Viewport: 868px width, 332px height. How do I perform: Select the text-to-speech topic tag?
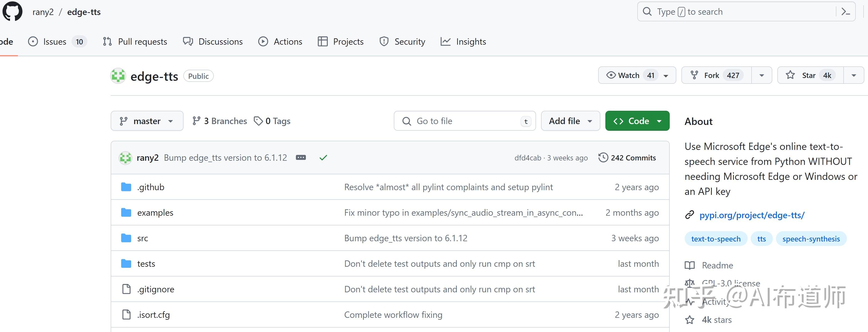[x=715, y=239]
